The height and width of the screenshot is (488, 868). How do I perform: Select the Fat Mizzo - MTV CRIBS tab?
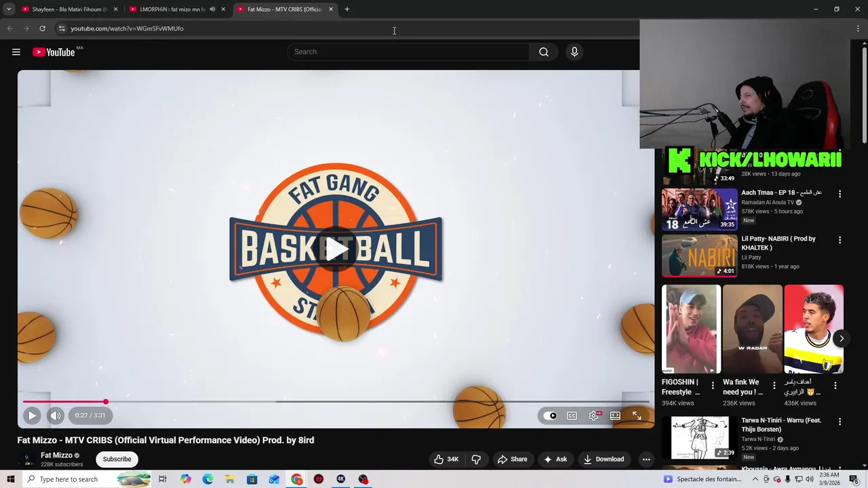pyautogui.click(x=284, y=9)
